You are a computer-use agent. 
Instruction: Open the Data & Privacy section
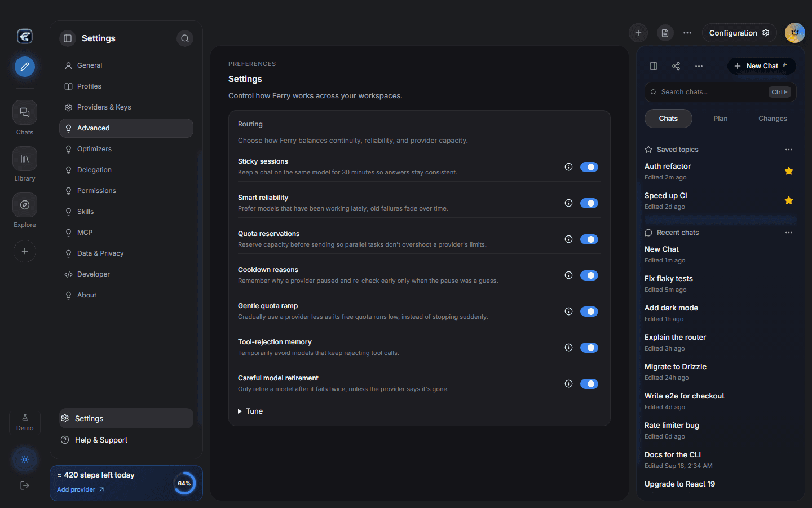tap(126, 253)
